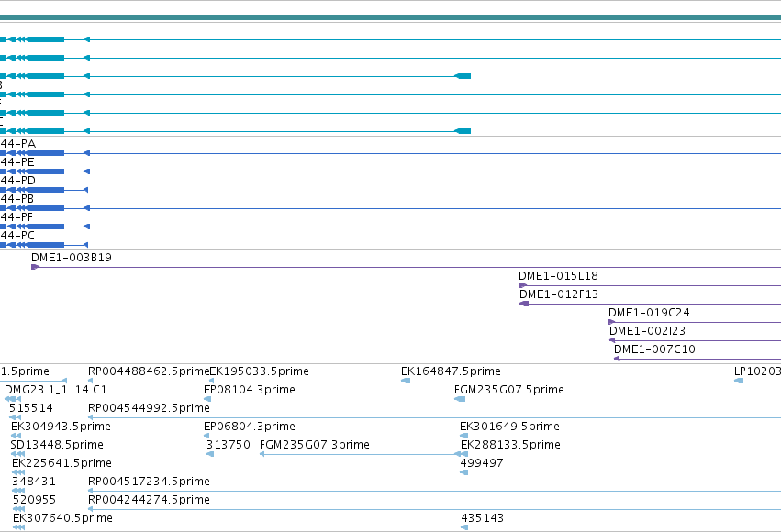This screenshot has width=781, height=532.
Task: Click the EK288133.5prime EST label
Action: tap(510, 445)
